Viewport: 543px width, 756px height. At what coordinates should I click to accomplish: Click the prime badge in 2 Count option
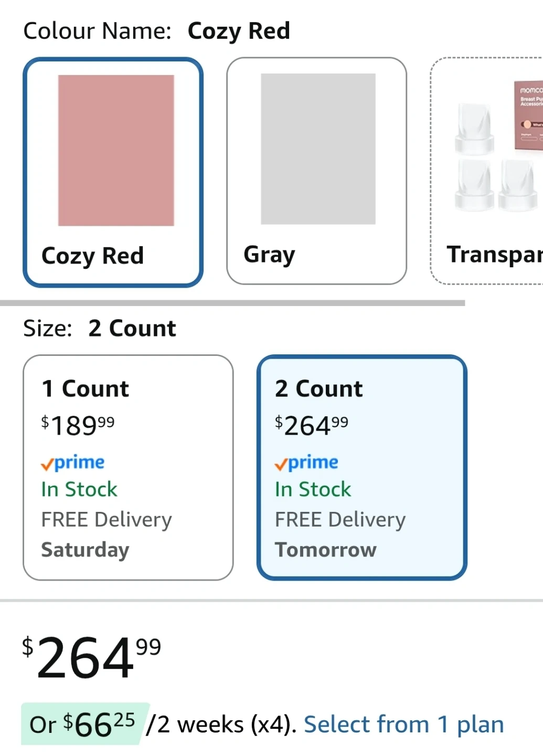pyautogui.click(x=307, y=463)
